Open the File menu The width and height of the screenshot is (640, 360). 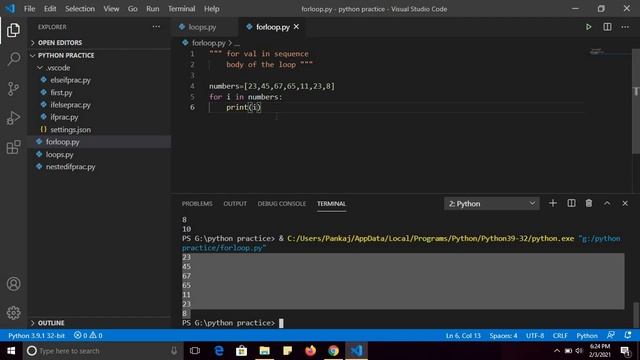click(x=29, y=9)
